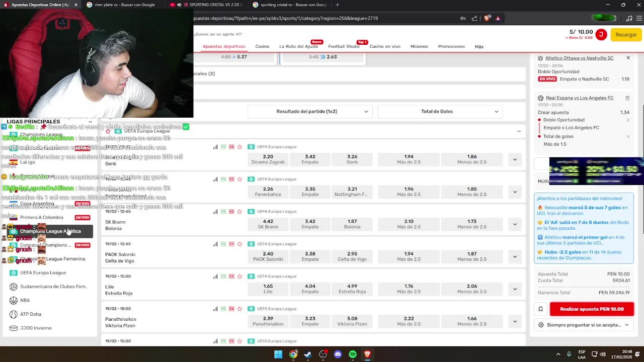Open ATP Doha in sidebar
644x362 pixels.
pyautogui.click(x=31, y=314)
